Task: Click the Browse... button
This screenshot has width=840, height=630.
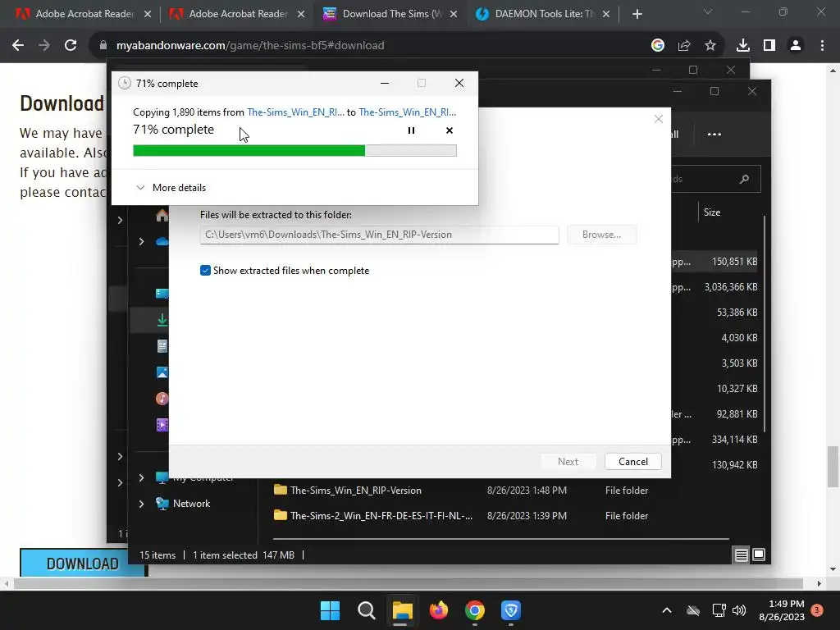Action: tap(601, 235)
